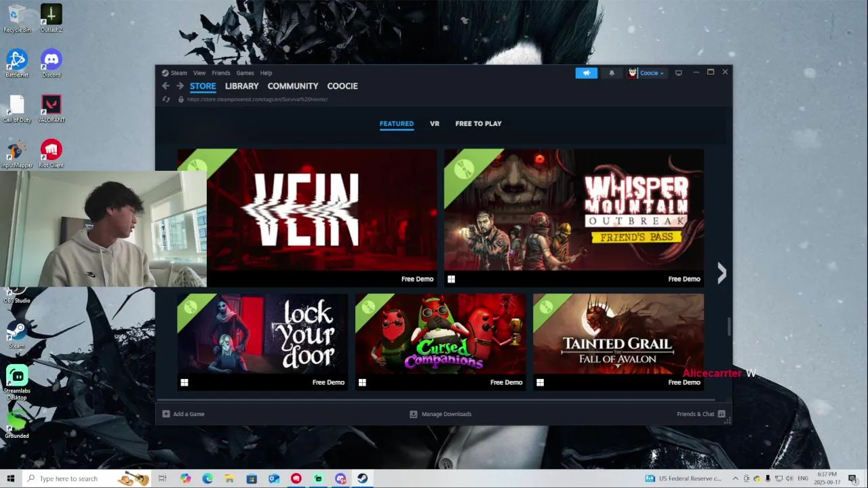Click the Manage Downloads icon
The height and width of the screenshot is (488, 868).
(x=414, y=414)
